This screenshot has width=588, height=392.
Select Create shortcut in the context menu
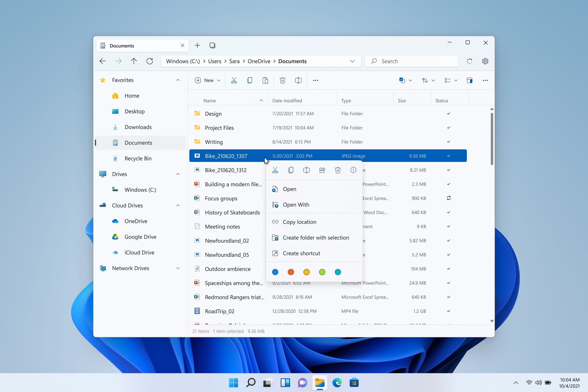[301, 253]
